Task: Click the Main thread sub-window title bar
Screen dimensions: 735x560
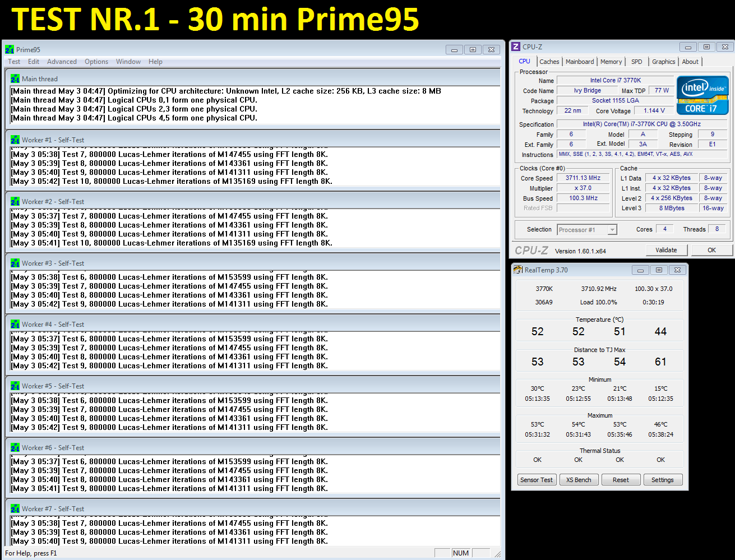Action: pyautogui.click(x=253, y=78)
